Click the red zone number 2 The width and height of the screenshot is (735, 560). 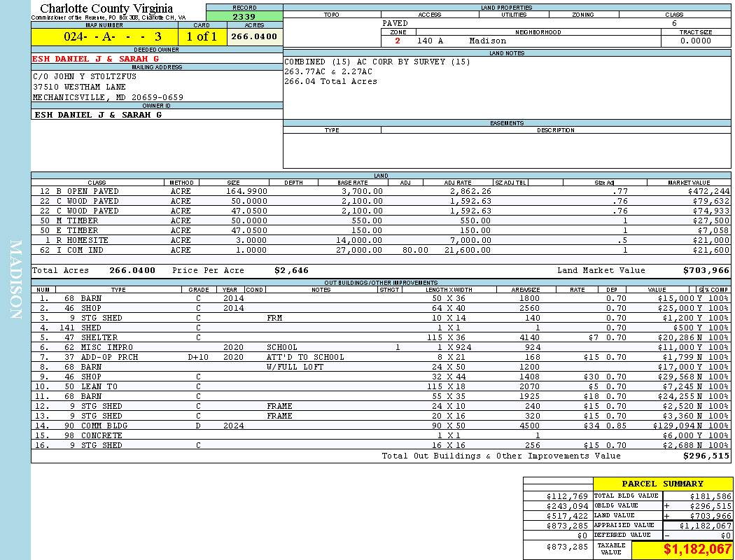click(398, 41)
